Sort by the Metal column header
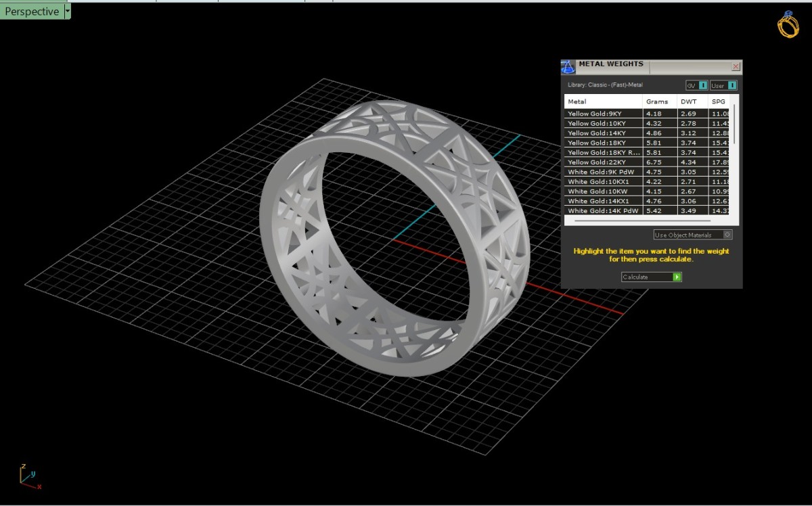Screen dimensions: 812x506 pyautogui.click(x=602, y=101)
